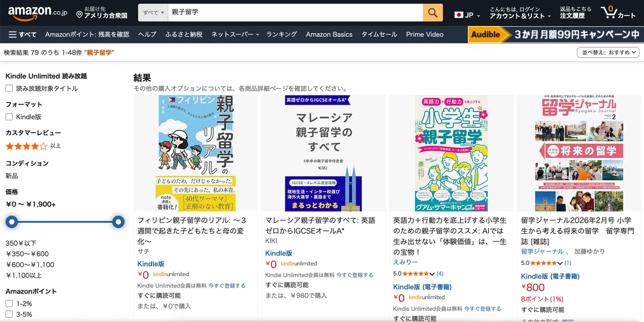Click the minimum price slider handle
This screenshot has width=644, height=322.
(x=11, y=222)
